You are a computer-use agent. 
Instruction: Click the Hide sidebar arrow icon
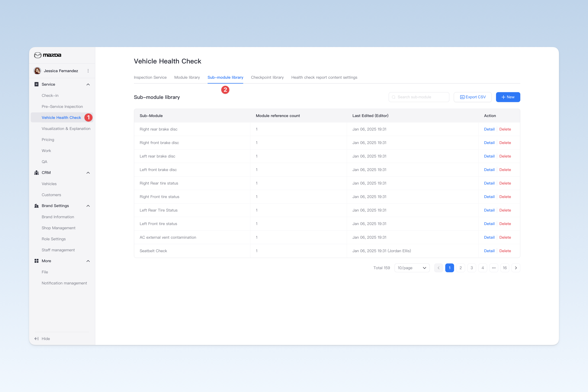pos(36,339)
